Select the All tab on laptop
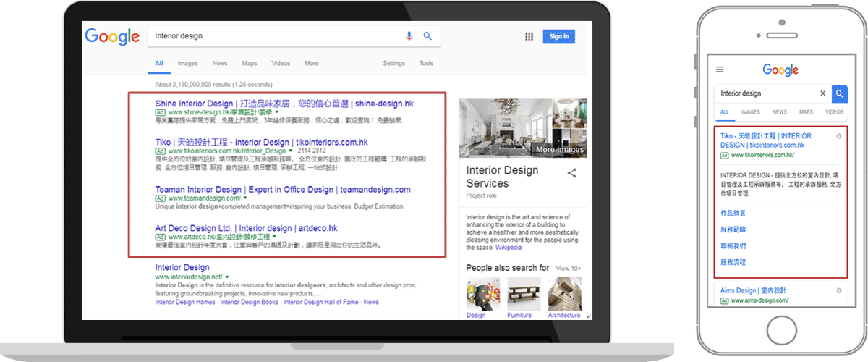The height and width of the screenshot is (362, 868). pyautogui.click(x=159, y=64)
